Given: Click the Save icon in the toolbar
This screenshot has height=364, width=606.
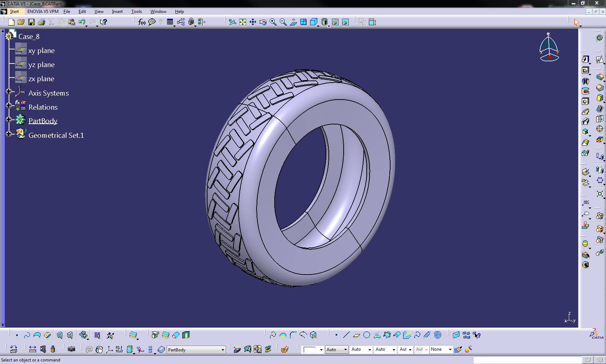Looking at the screenshot, I should [x=31, y=22].
